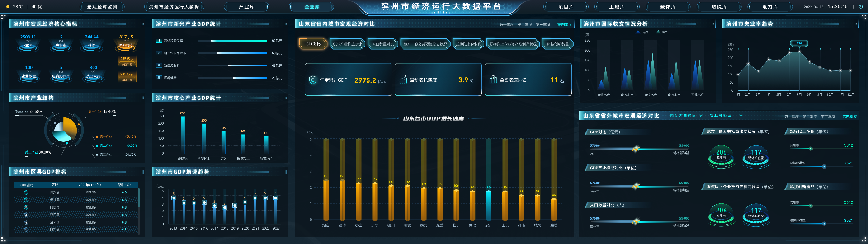868x244 pixels.
Task: Open the 内蒙古自治区 province dropdown
Action: click(686, 116)
